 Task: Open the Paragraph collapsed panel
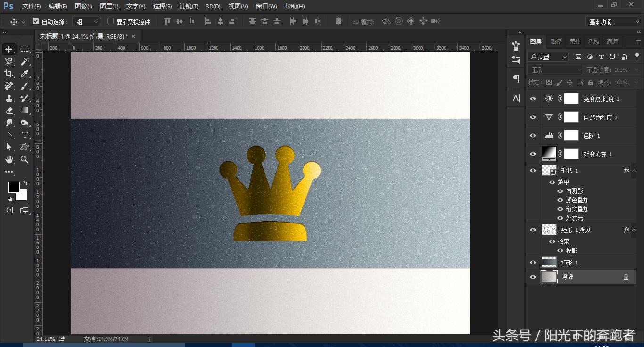point(516,79)
